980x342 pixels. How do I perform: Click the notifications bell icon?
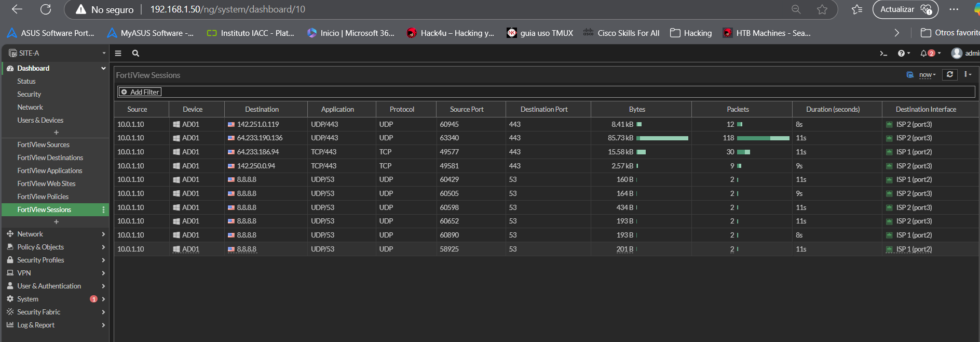pos(924,54)
